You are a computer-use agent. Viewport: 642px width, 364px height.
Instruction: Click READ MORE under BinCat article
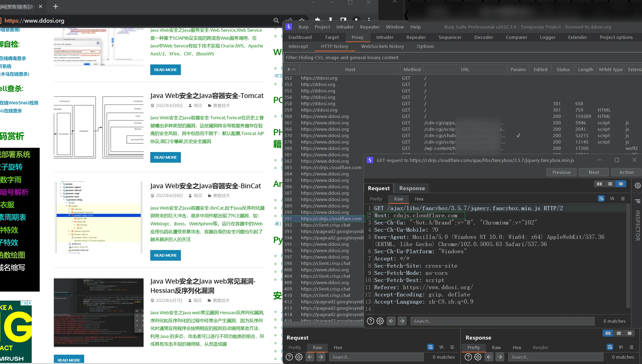pyautogui.click(x=165, y=255)
